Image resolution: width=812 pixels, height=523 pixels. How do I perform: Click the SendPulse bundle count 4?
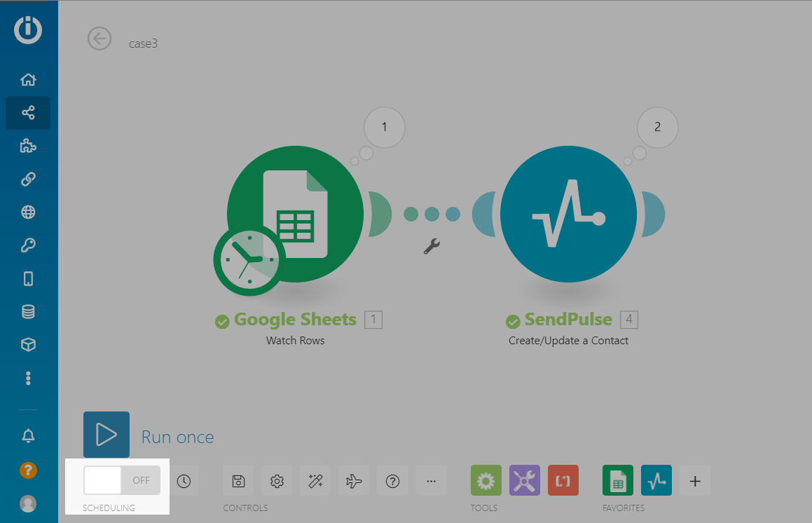click(629, 319)
